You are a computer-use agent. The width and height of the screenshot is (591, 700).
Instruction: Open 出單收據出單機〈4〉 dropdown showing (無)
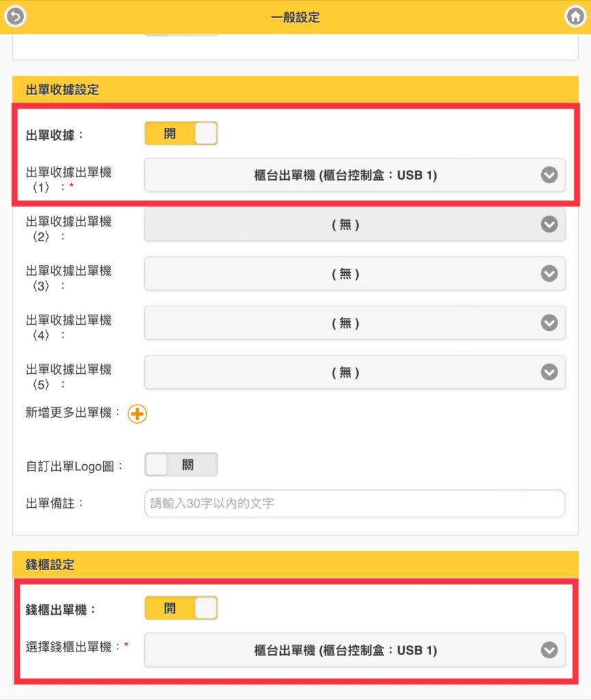point(355,323)
